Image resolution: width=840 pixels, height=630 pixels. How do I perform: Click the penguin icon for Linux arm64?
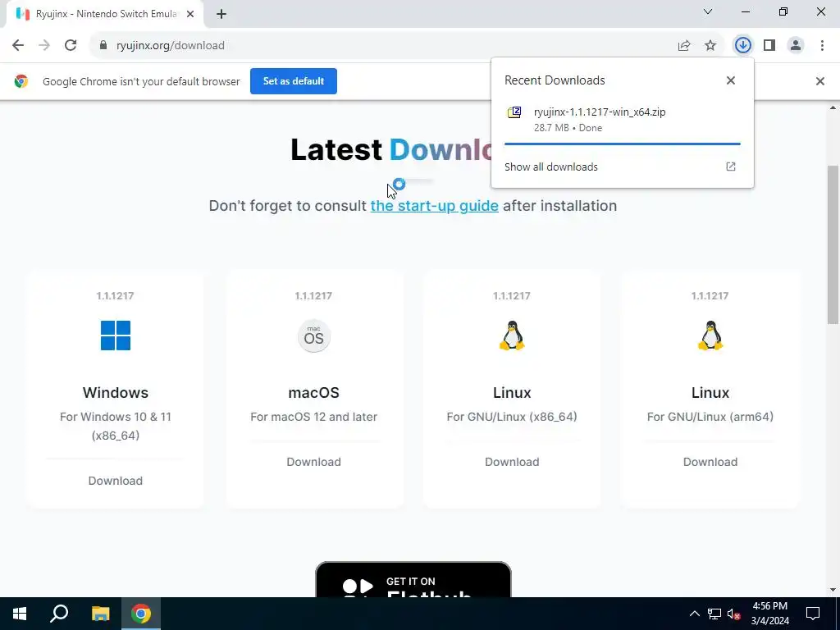[710, 336]
